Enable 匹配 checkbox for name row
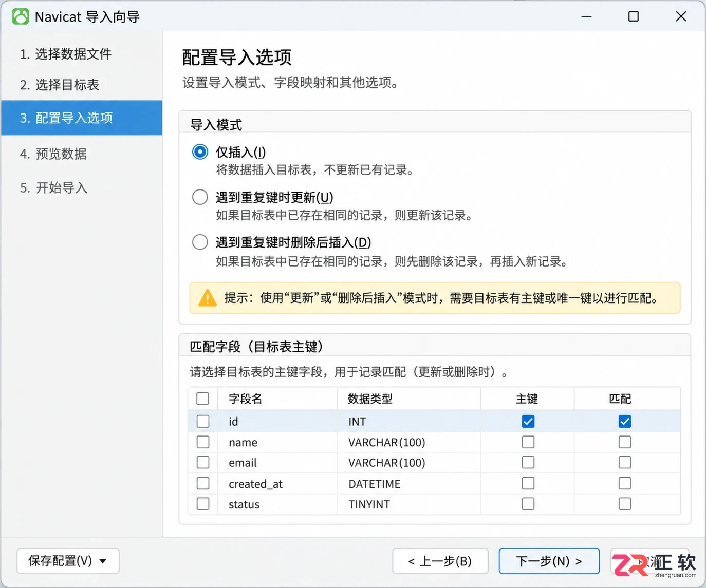This screenshot has width=706, height=588. coord(625,442)
